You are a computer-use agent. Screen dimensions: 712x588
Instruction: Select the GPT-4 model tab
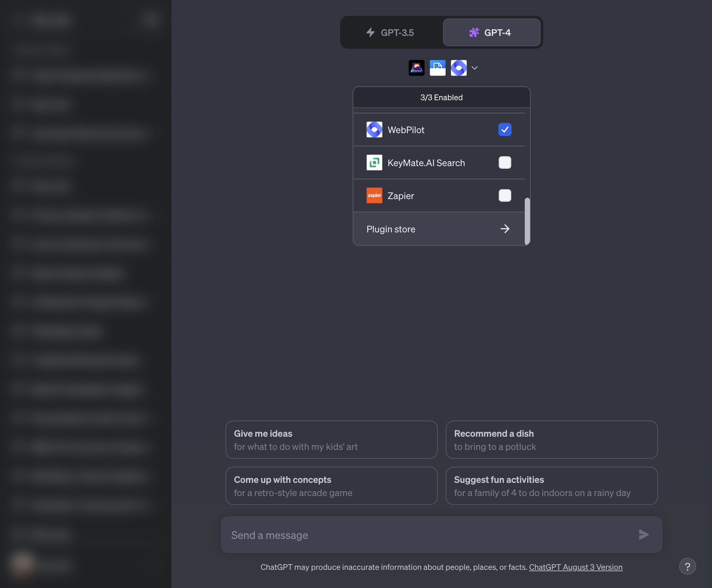491,33
